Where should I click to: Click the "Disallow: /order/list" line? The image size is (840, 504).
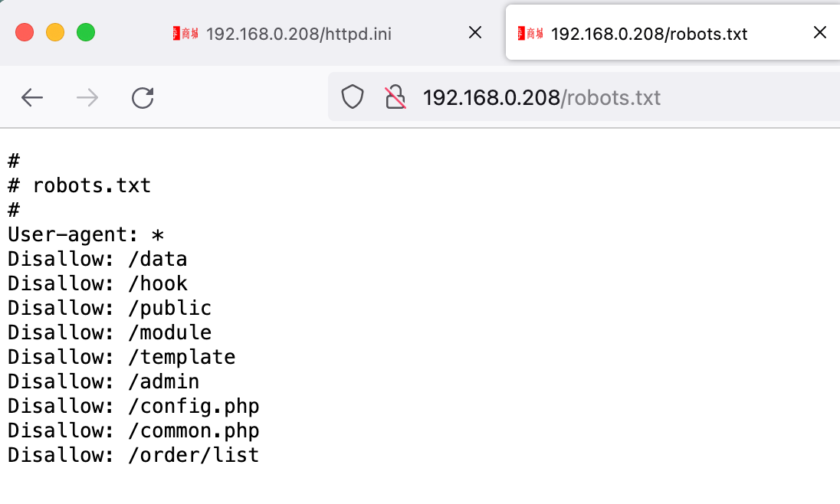click(x=133, y=455)
